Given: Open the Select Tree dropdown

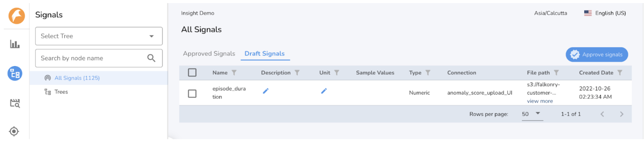Looking at the screenshot, I should (x=99, y=36).
